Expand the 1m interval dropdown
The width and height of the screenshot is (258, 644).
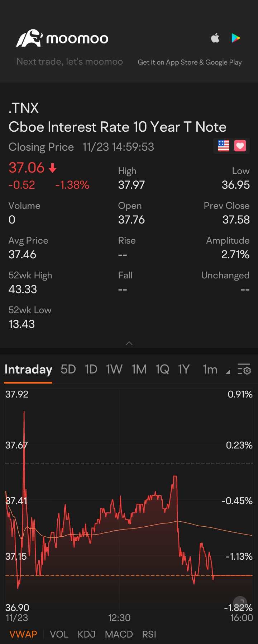tap(210, 369)
